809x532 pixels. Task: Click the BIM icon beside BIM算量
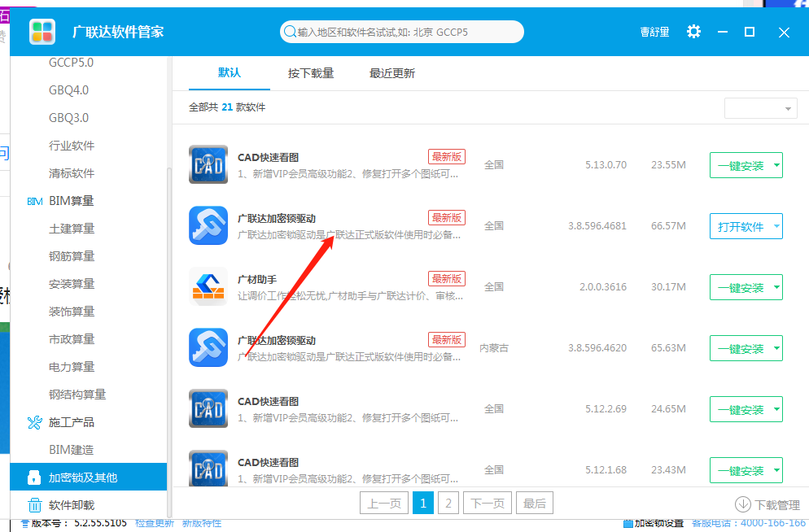[34, 201]
